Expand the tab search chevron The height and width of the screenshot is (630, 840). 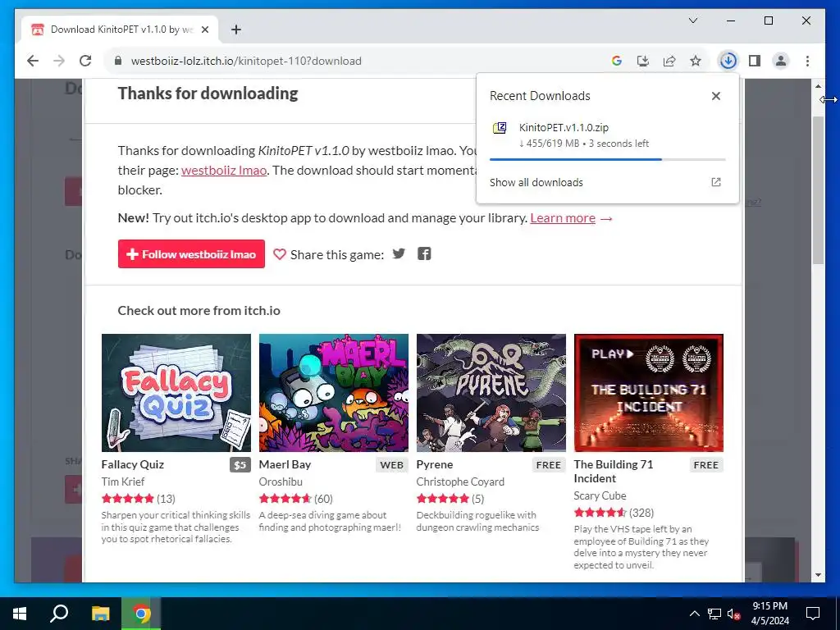[x=692, y=21]
